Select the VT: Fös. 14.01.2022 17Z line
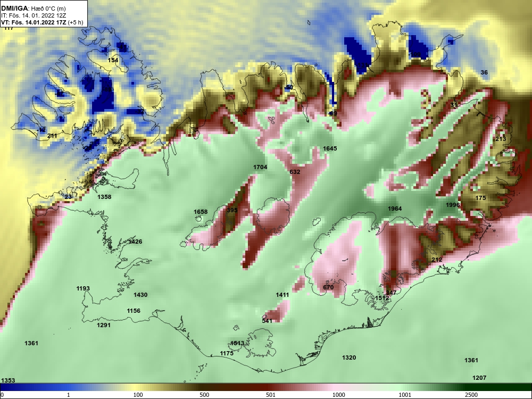 pos(42,23)
